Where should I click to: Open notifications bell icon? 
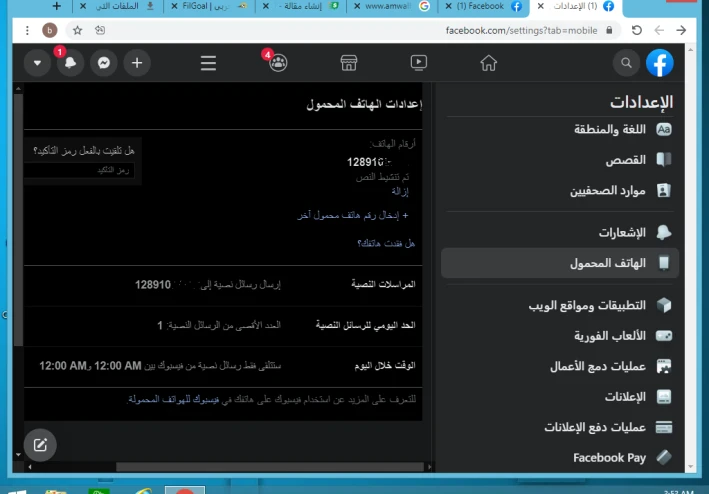pos(70,63)
